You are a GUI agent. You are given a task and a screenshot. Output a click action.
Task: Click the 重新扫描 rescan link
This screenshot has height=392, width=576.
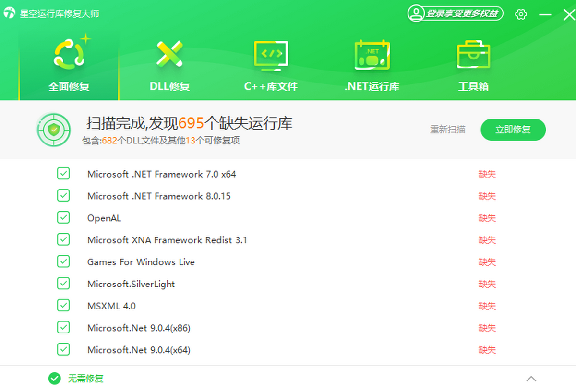click(447, 130)
